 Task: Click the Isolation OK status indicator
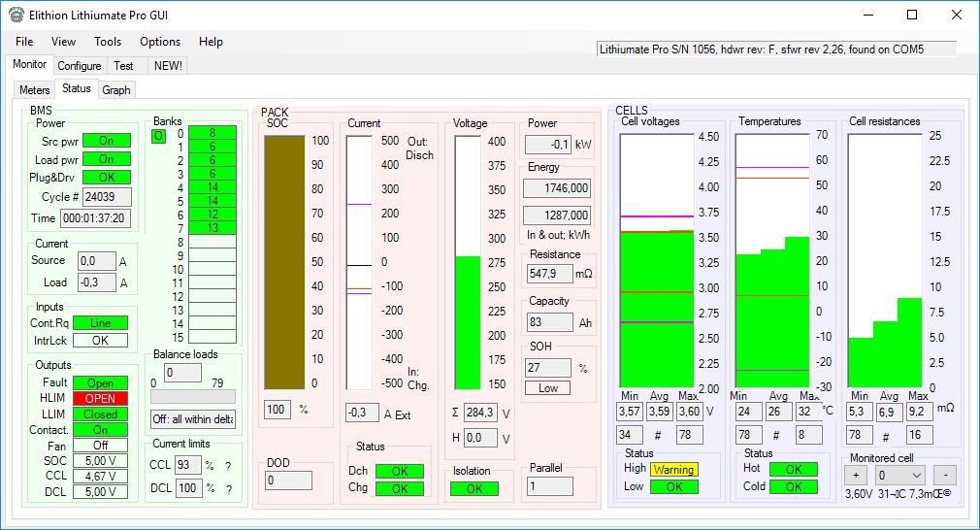point(474,489)
